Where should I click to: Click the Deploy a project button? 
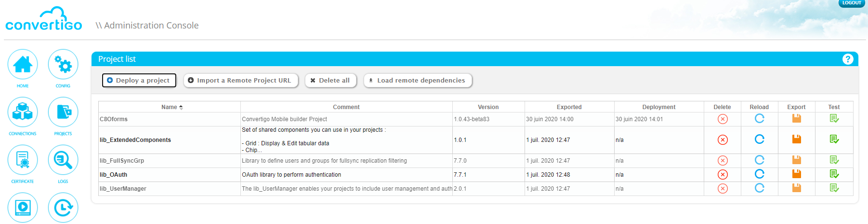click(x=139, y=81)
